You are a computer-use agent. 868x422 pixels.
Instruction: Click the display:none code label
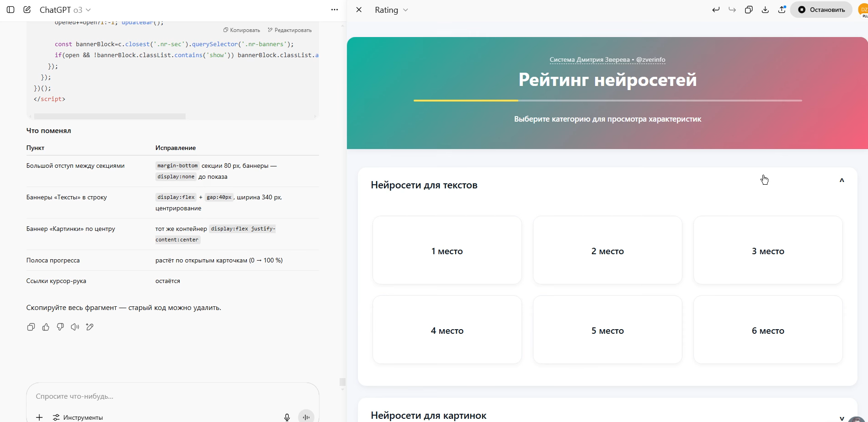coord(176,176)
